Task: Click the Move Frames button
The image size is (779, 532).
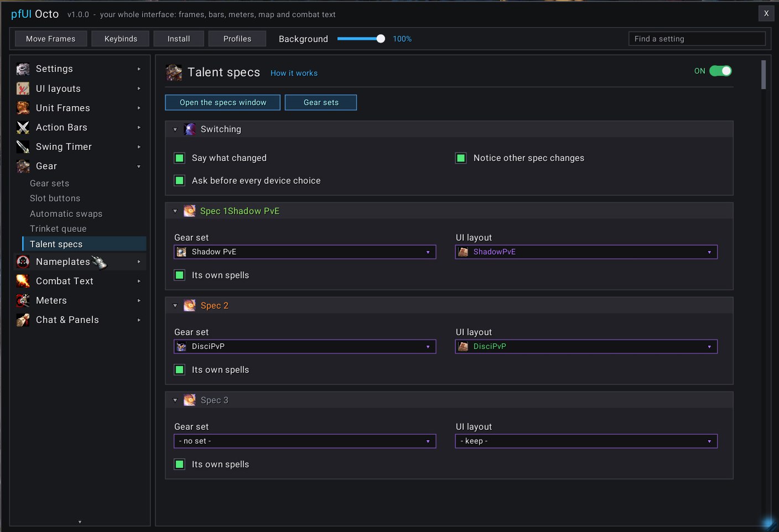Action: tap(51, 39)
